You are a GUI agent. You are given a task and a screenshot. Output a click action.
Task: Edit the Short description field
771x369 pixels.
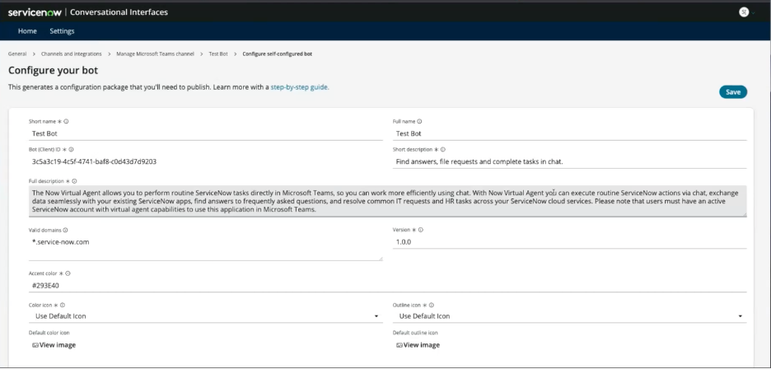pyautogui.click(x=569, y=161)
